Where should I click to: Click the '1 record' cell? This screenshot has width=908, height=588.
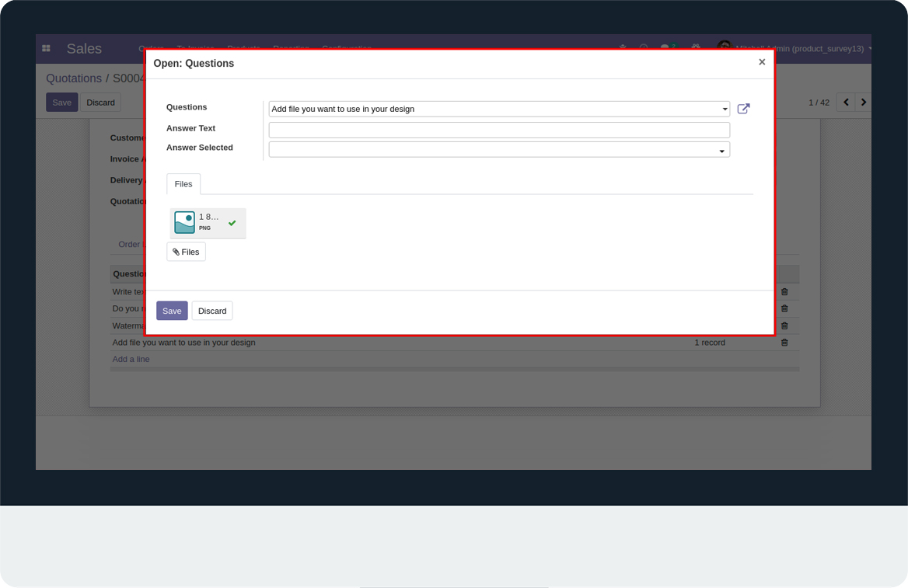(710, 343)
